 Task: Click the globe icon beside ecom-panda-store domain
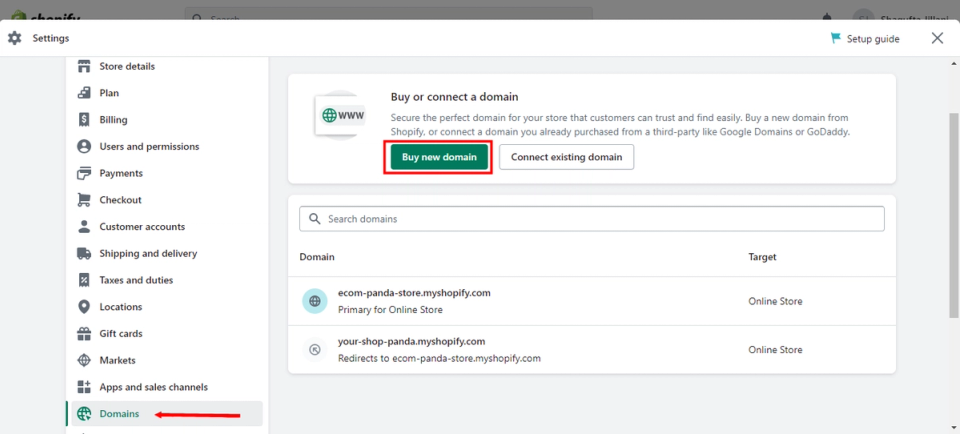(x=315, y=301)
